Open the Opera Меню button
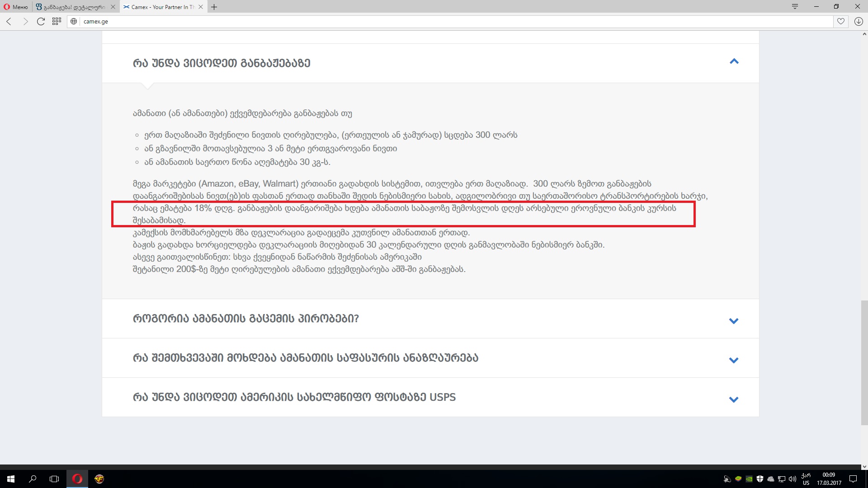 pos(16,7)
